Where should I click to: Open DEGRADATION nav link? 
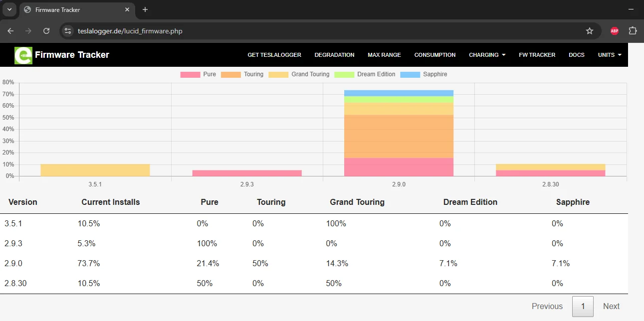(334, 55)
